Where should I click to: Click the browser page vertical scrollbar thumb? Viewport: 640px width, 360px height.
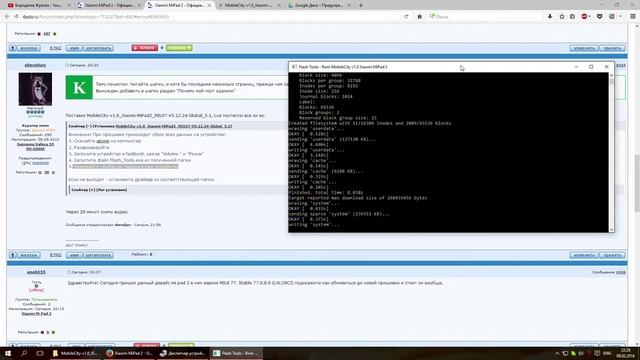[x=637, y=182]
